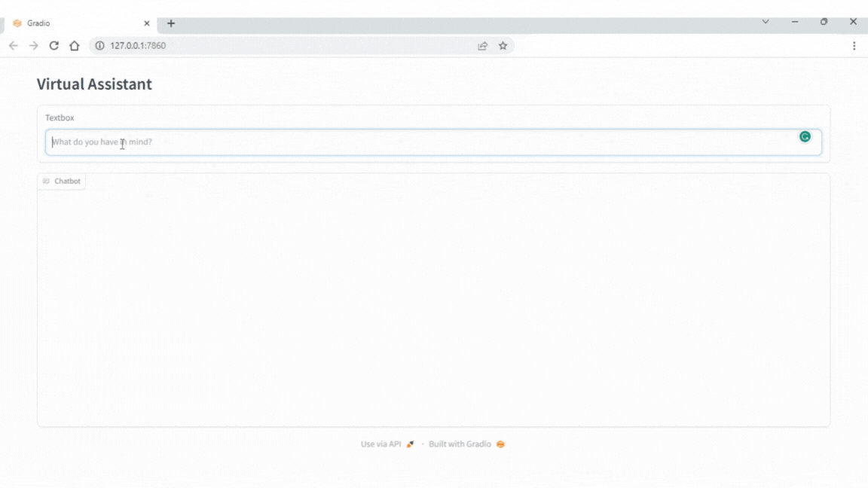This screenshot has width=868, height=488.
Task: Go to the home page icon
Action: [x=74, y=46]
